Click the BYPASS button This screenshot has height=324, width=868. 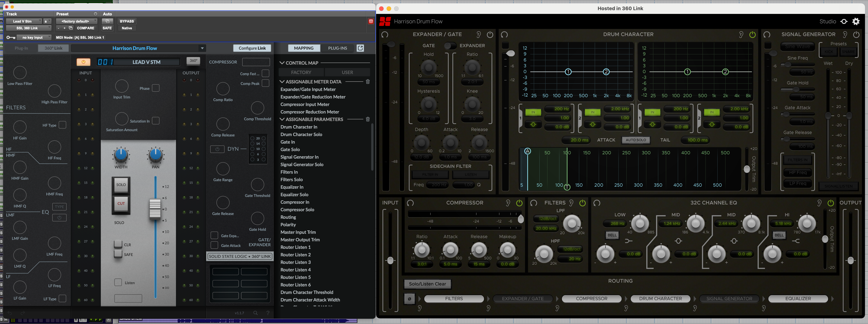tap(127, 21)
